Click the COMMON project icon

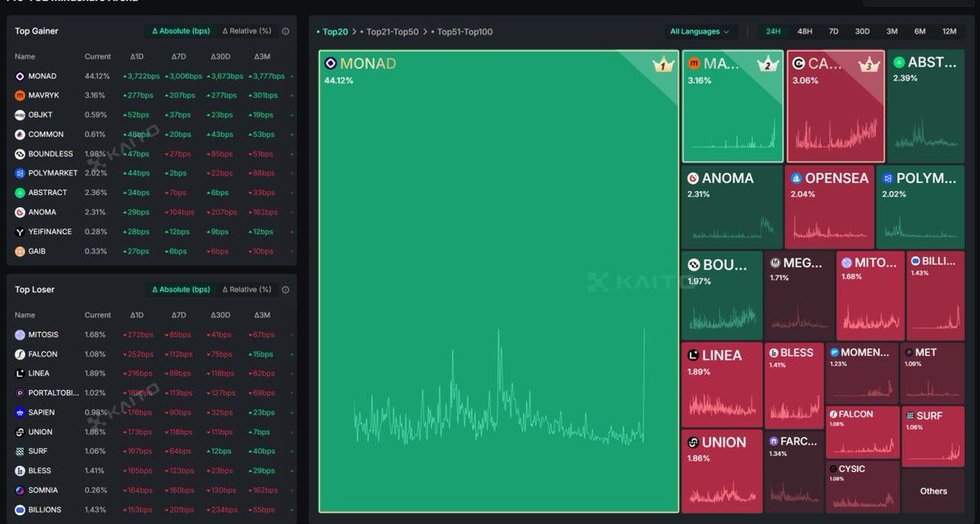(x=20, y=135)
